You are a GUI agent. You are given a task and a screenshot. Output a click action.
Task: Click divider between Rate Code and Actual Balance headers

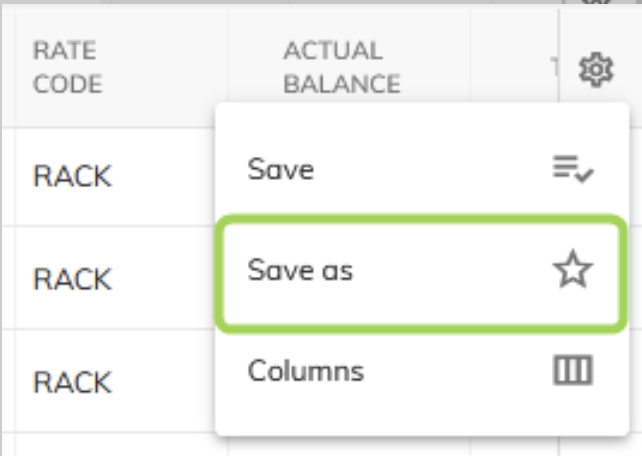[229, 68]
